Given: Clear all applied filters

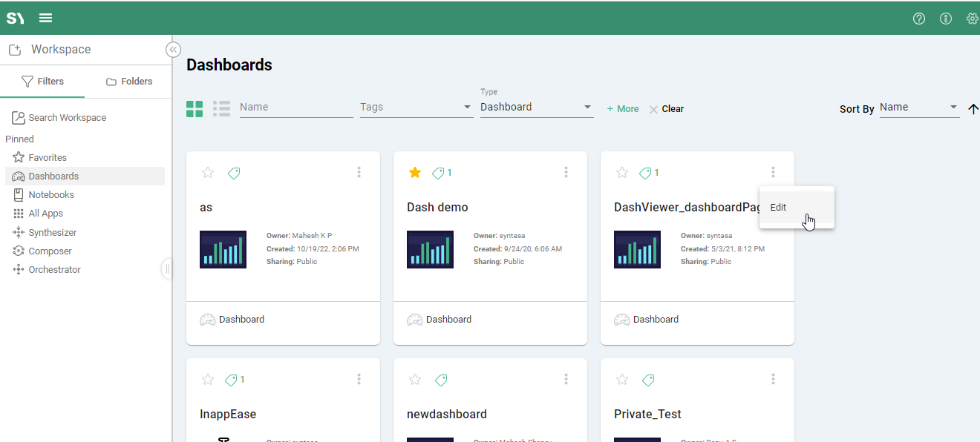Looking at the screenshot, I should pyautogui.click(x=667, y=109).
